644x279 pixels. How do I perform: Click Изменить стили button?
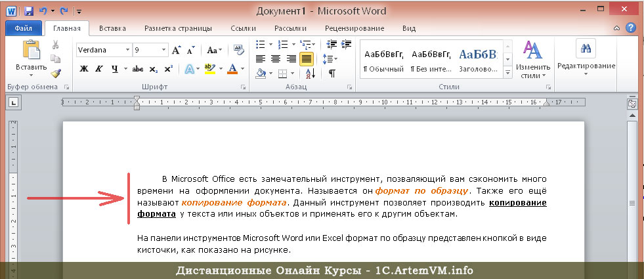click(x=533, y=60)
